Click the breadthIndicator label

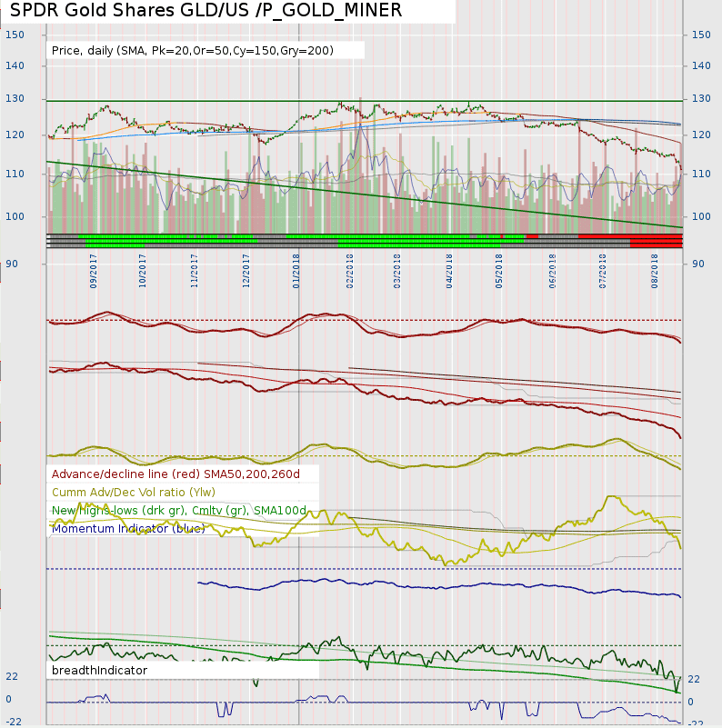(x=99, y=670)
